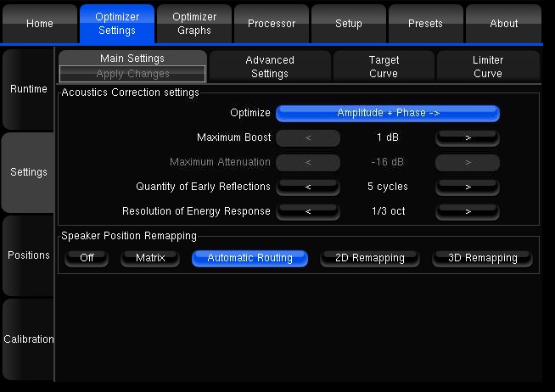Raise Resolution of Energy Response value
Viewport: 555px width, 392px height.
(x=468, y=211)
